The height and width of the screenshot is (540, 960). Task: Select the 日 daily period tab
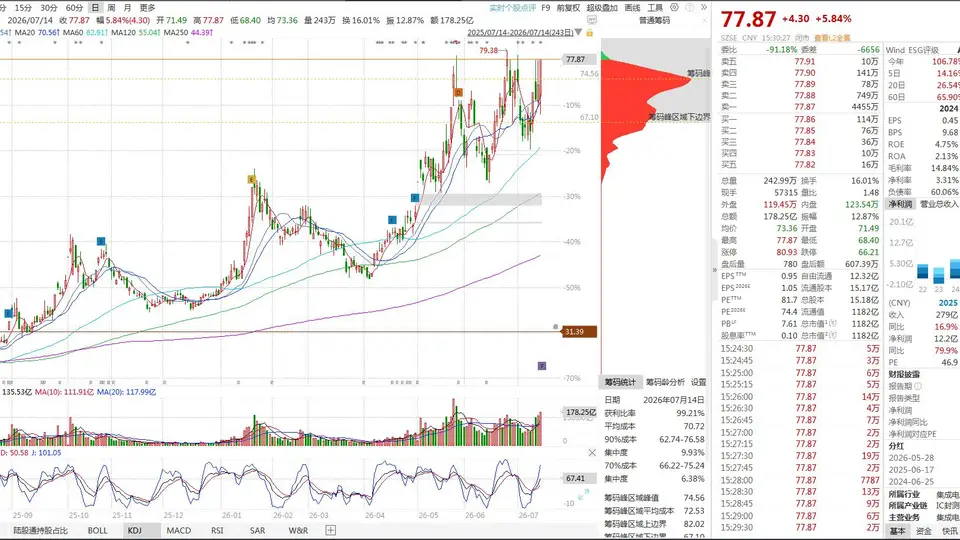pyautogui.click(x=95, y=8)
